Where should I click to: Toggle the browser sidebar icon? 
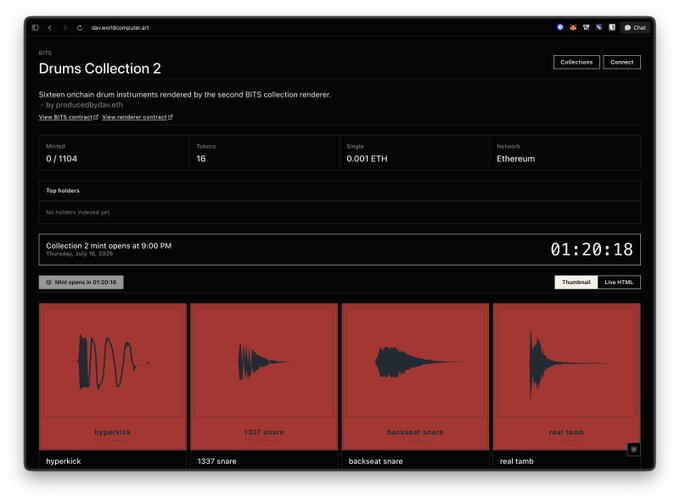[35, 28]
